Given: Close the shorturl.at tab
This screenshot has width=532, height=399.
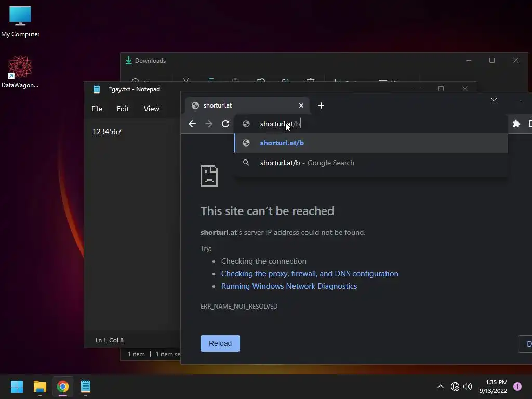Looking at the screenshot, I should tap(301, 105).
